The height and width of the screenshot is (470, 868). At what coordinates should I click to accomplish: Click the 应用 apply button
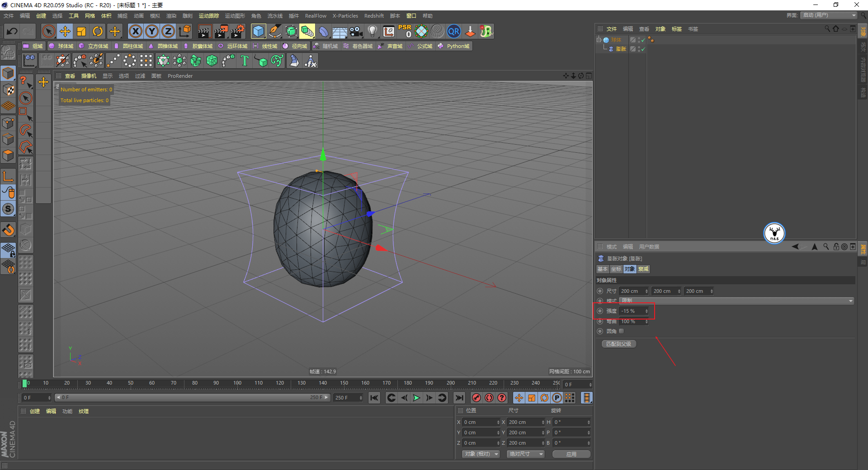[x=571, y=454]
